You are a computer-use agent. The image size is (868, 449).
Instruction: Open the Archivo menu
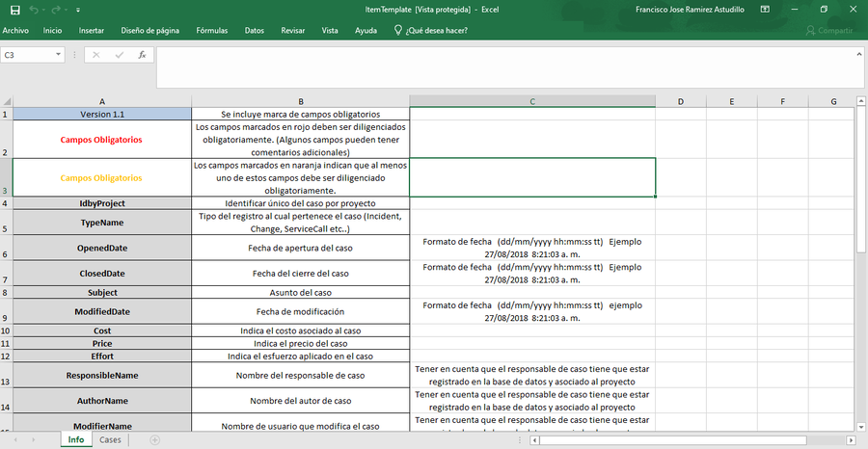pos(15,30)
